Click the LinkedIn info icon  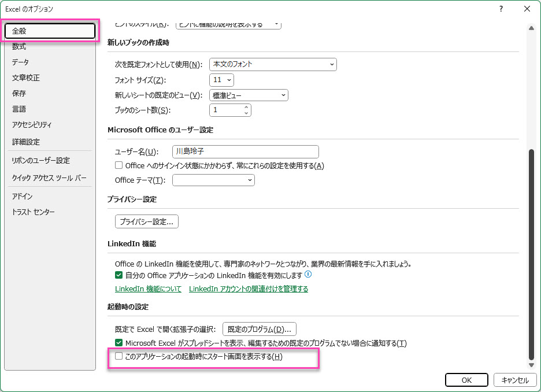(308, 275)
